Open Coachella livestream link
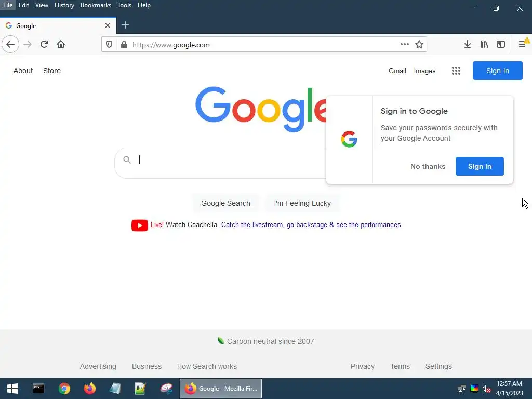The width and height of the screenshot is (532, 399). (x=311, y=224)
